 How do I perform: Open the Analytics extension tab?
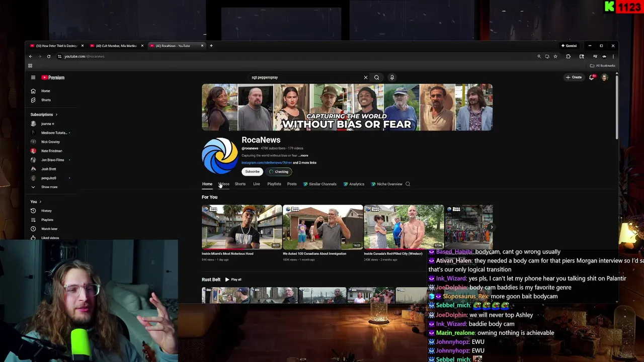354,184
